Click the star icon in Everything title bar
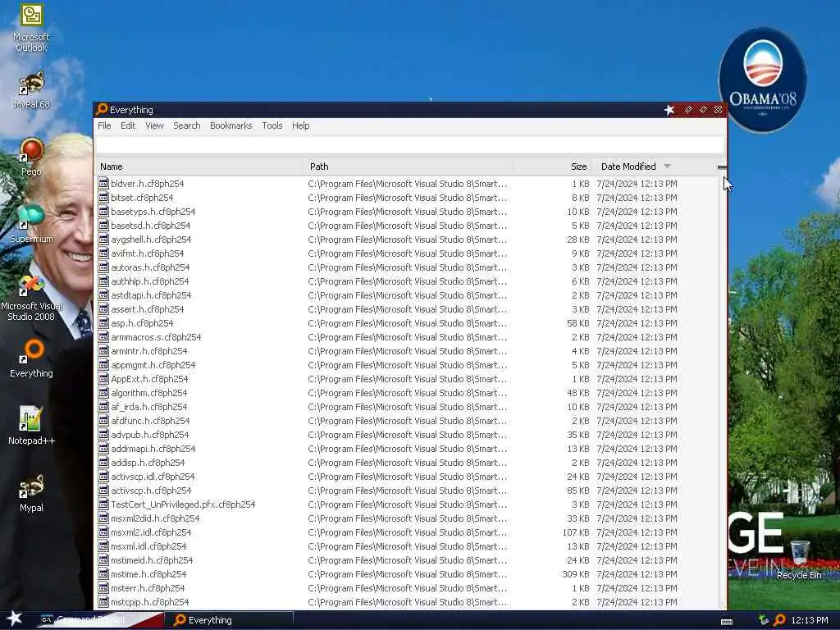The height and width of the screenshot is (630, 840). (x=669, y=110)
